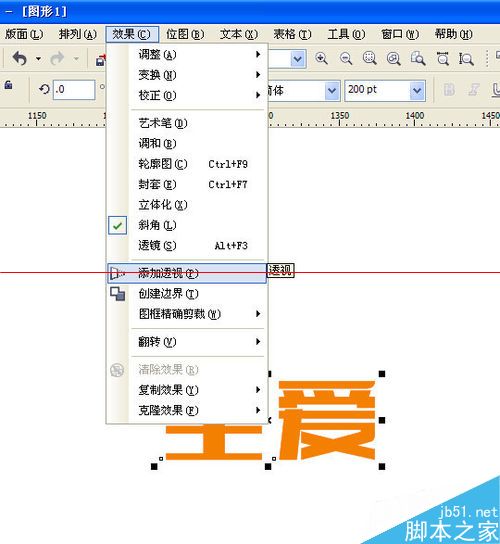Image resolution: width=500 pixels, height=544 pixels.
Task: Select 添加透视(P) menu item
Action: click(x=187, y=273)
